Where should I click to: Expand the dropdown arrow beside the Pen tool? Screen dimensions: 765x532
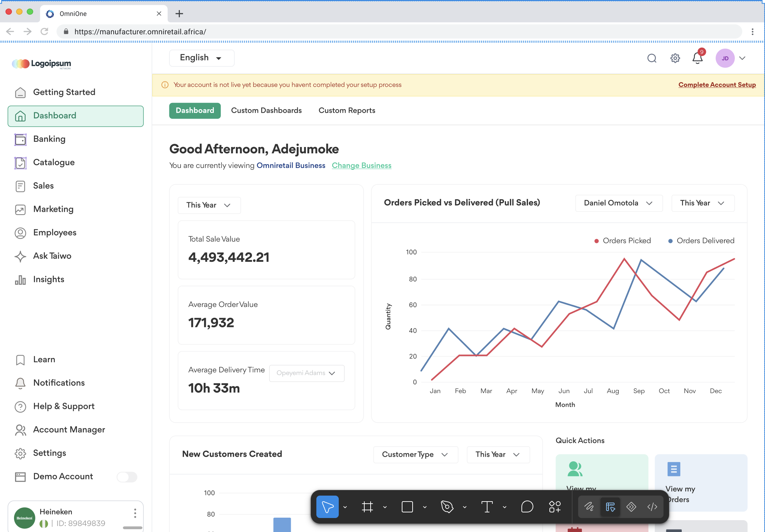click(465, 507)
